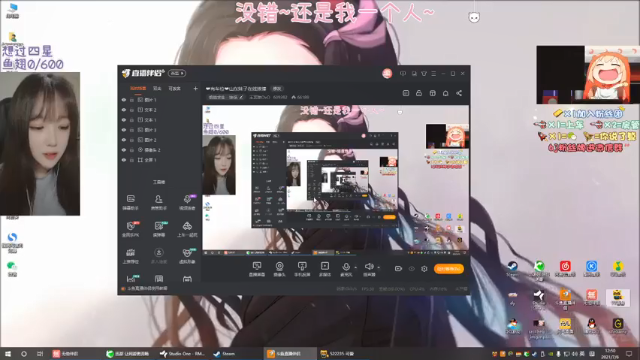Switch to the third scene tab
Viewport: 640px width, 360px height.
tap(174, 89)
